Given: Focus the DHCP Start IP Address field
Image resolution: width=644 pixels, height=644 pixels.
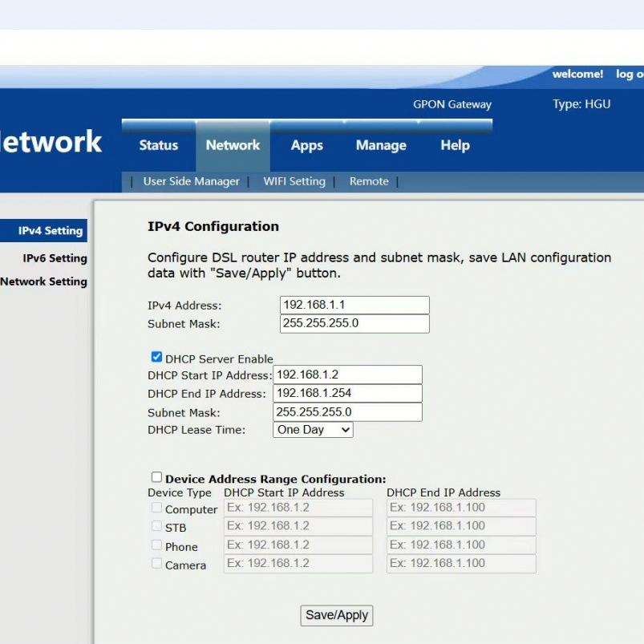Looking at the screenshot, I should coord(347,375).
